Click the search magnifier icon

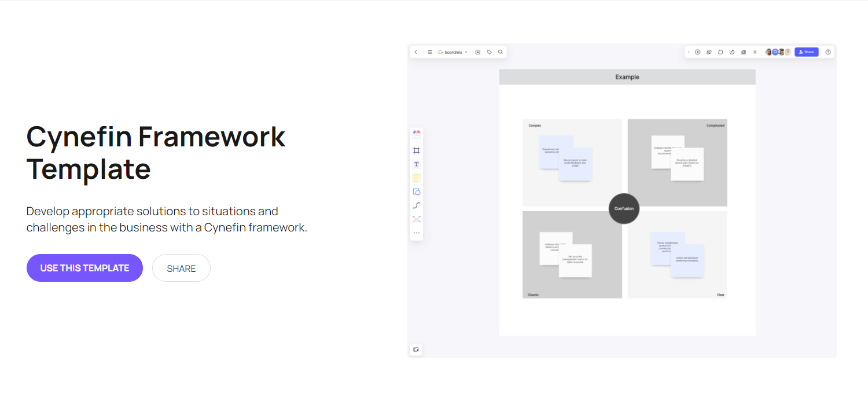pyautogui.click(x=501, y=52)
